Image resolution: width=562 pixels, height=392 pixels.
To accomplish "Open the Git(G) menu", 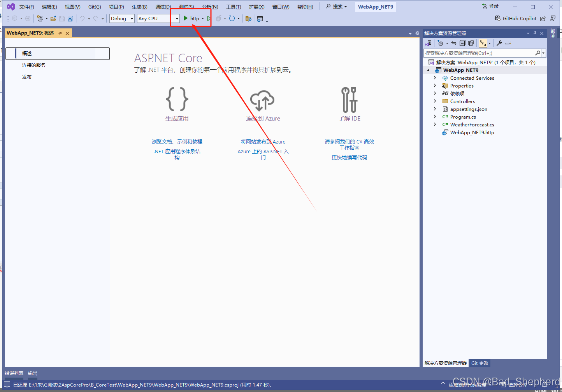I will point(95,7).
